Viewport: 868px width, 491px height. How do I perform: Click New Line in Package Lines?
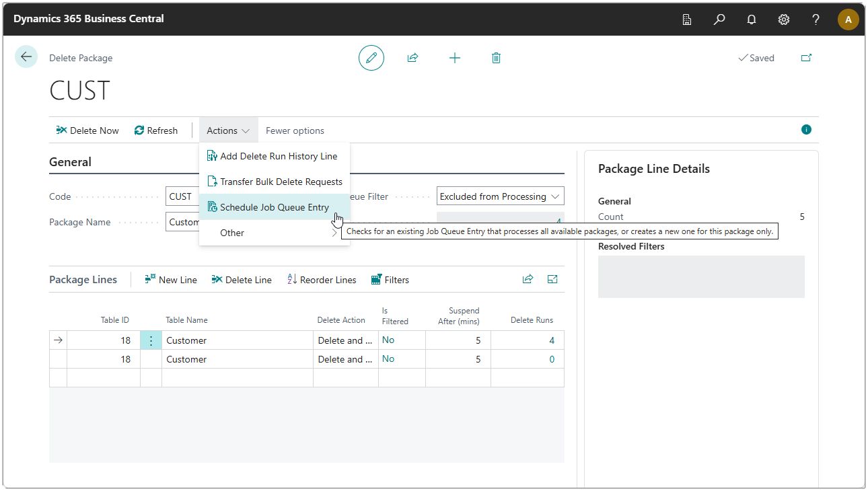pos(171,280)
